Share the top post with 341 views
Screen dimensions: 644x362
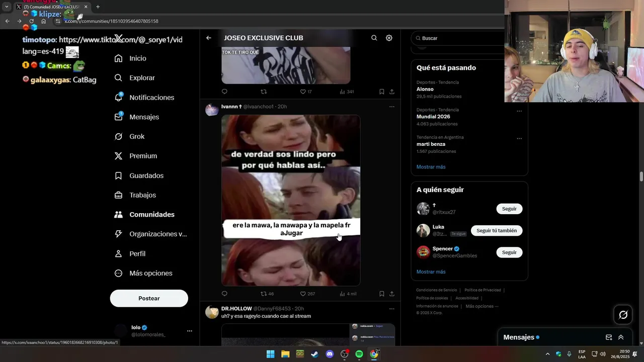392,92
